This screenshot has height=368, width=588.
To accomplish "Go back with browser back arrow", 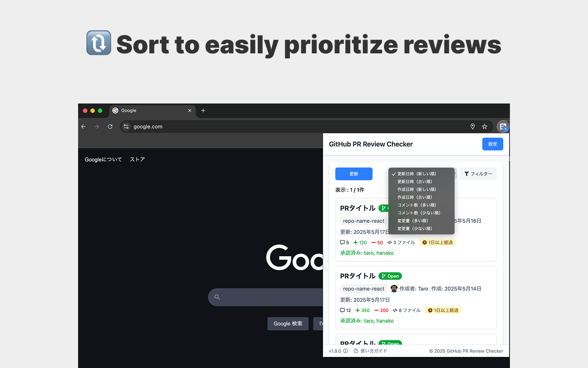I will coord(83,126).
